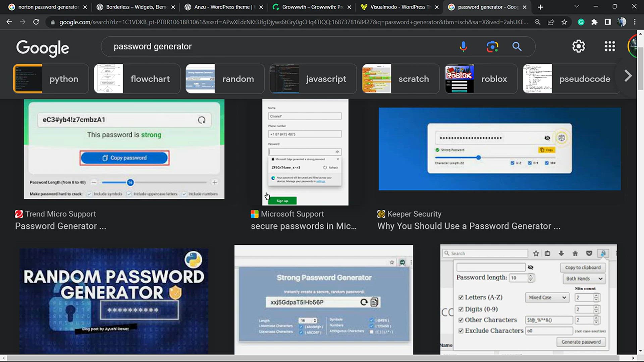
Task: Click the voice search microphone icon
Action: [463, 46]
